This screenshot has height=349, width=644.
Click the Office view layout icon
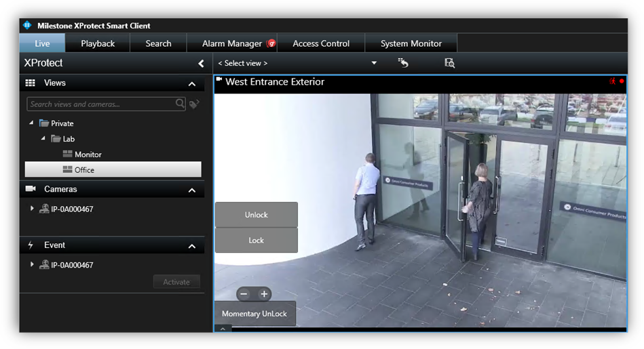67,169
